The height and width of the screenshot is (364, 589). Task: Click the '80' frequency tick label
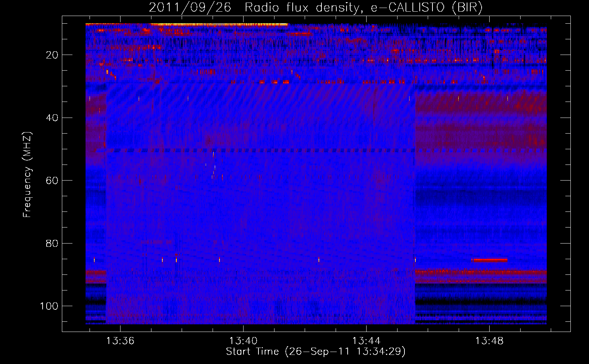click(x=52, y=243)
